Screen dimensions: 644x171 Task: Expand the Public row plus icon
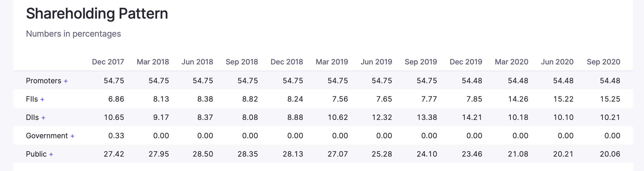(51, 155)
